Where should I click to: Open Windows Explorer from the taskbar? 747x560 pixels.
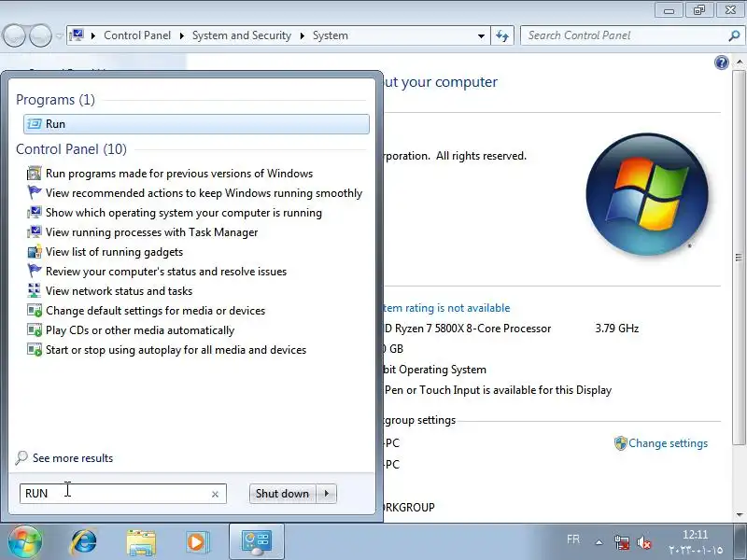(141, 542)
